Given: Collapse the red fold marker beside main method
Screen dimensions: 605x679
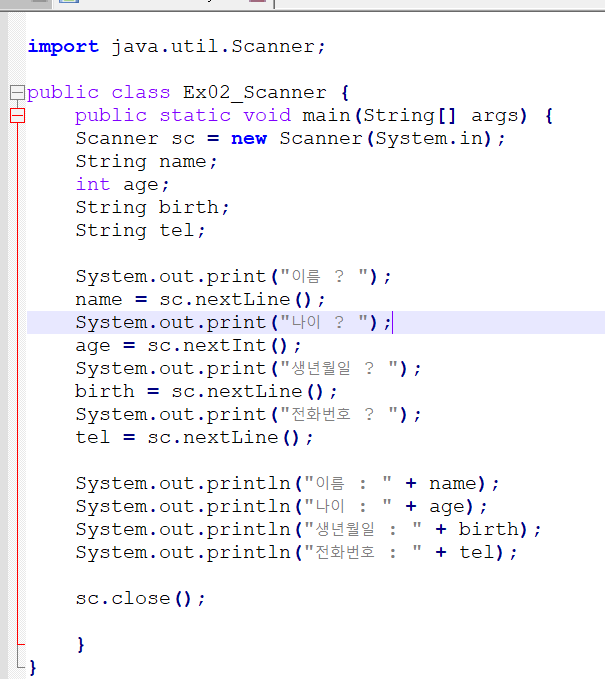Looking at the screenshot, I should point(17,116).
